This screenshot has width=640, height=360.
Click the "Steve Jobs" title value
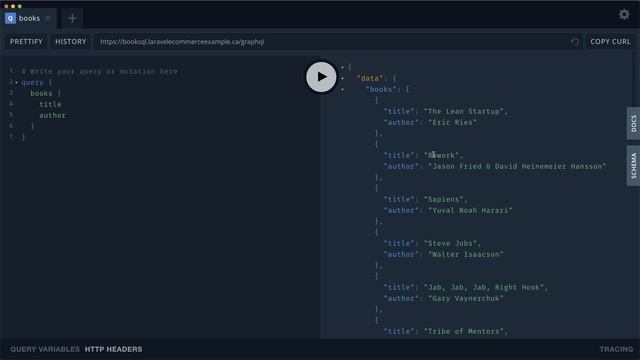(450, 244)
